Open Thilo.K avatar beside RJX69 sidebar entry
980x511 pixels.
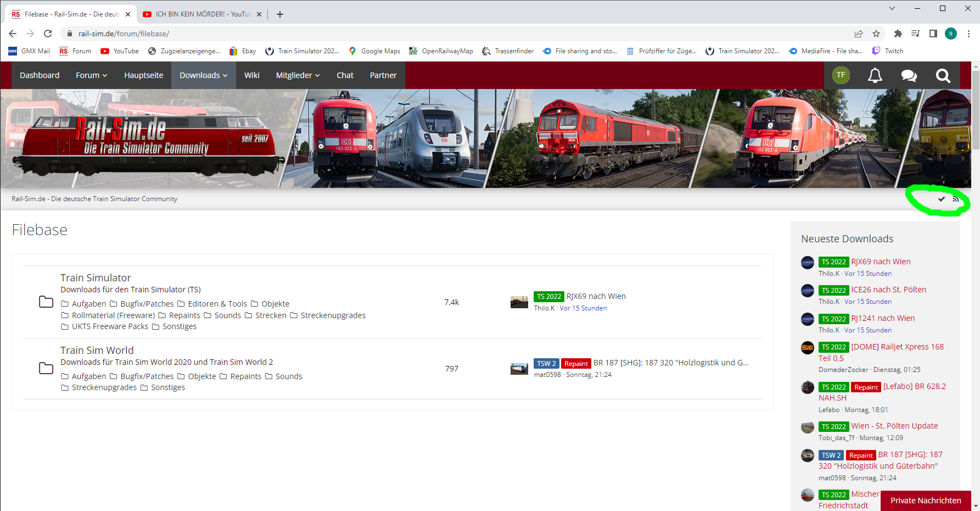(808, 263)
